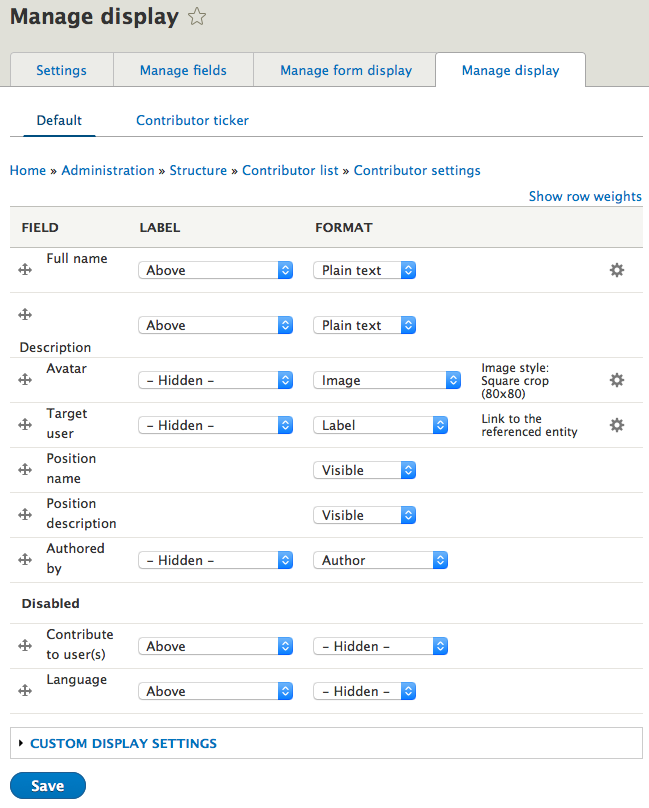Screen dimensions: 649x808
Task: Click the drag handle for Language row
Action: [x=26, y=691]
